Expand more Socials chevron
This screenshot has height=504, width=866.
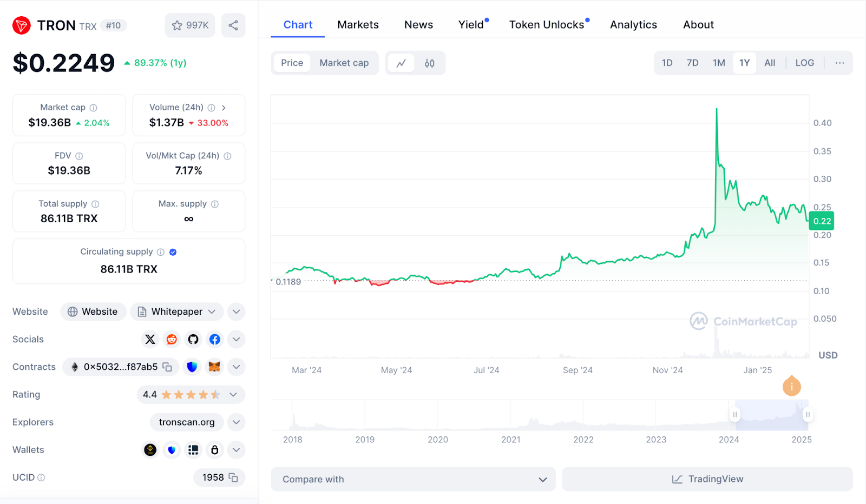click(x=236, y=339)
